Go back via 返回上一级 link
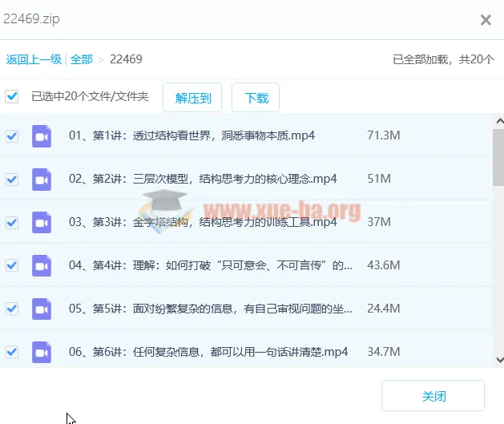Viewport: 504px width, 424px height. tap(34, 59)
